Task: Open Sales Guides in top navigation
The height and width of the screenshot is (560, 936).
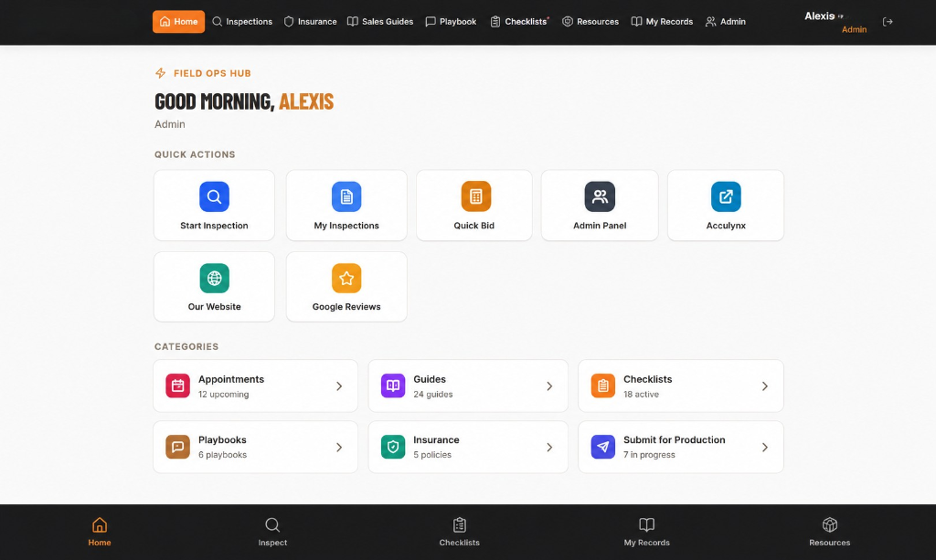Action: (x=380, y=22)
